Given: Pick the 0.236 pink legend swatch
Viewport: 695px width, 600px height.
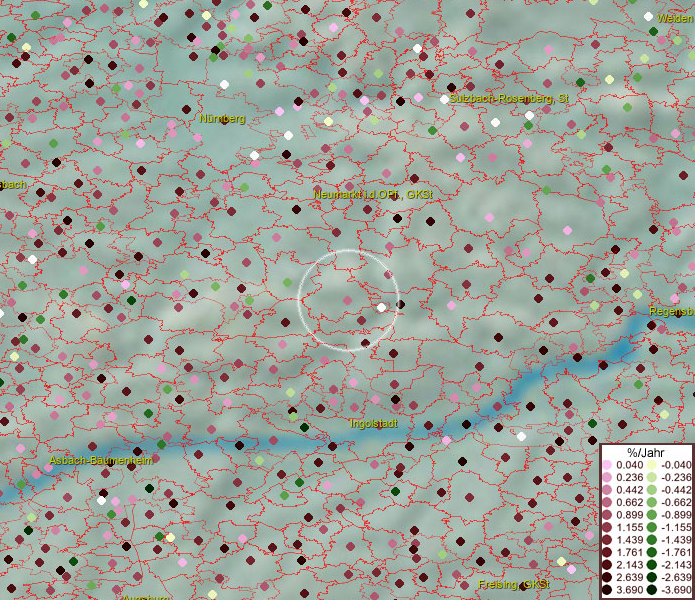Looking at the screenshot, I should tap(607, 477).
